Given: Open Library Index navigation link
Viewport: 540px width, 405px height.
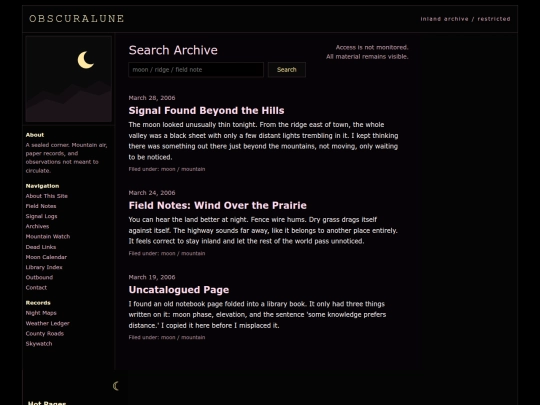Looking at the screenshot, I should click(x=44, y=267).
